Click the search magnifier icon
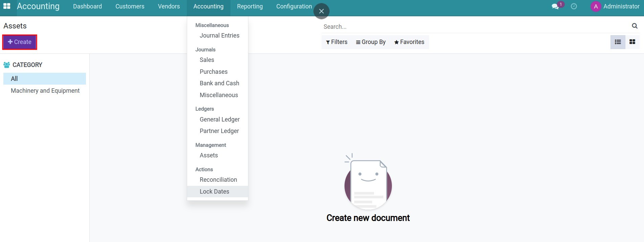This screenshot has height=242, width=644. pyautogui.click(x=635, y=26)
